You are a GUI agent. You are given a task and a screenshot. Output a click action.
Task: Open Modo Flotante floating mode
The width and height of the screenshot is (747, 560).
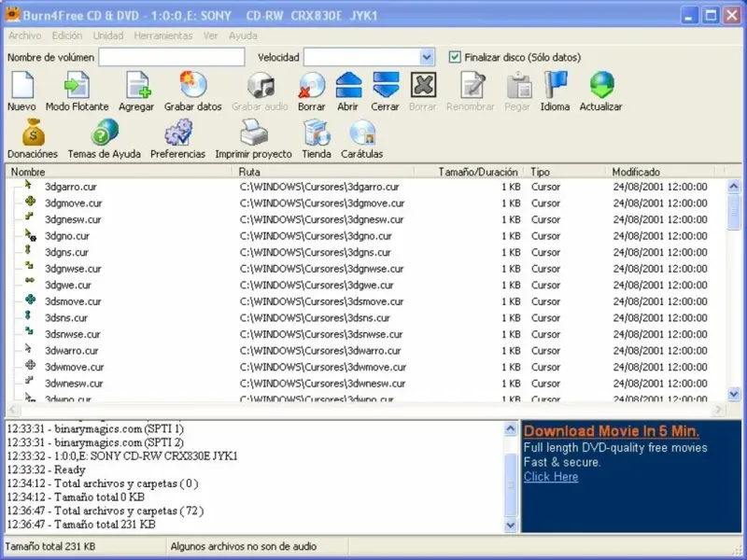pyautogui.click(x=76, y=87)
